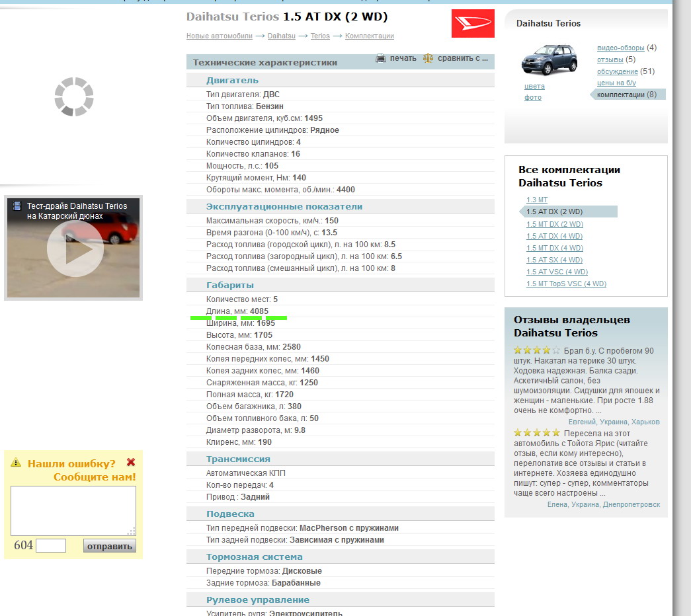Click the film icon in the video title
The height and width of the screenshot is (616, 691).
click(x=17, y=206)
